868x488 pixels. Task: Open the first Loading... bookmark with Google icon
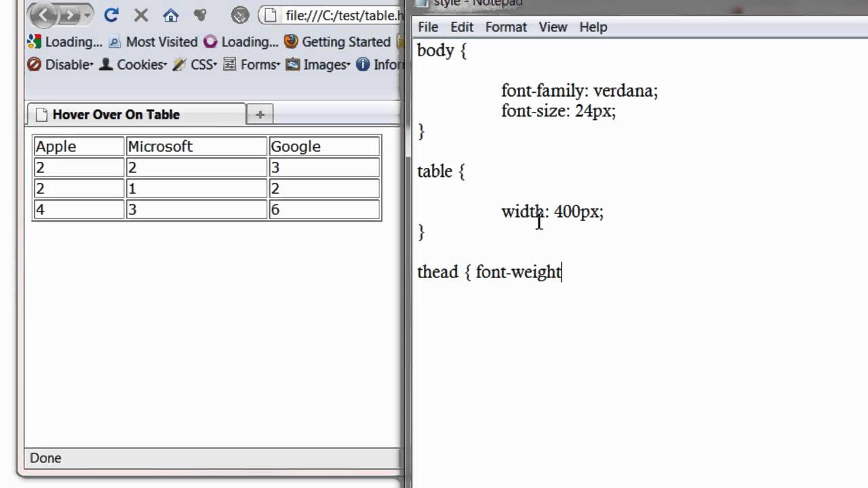coord(64,42)
